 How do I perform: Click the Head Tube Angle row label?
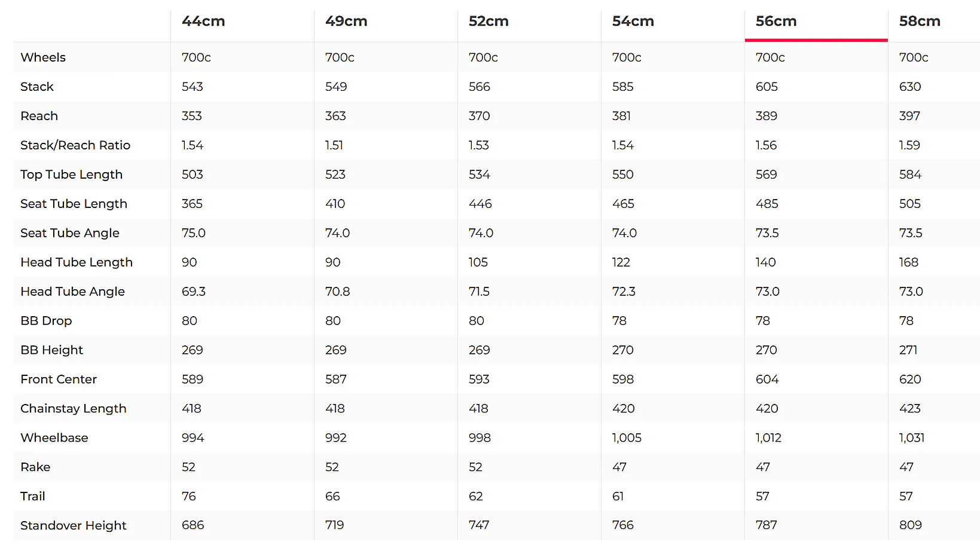72,292
